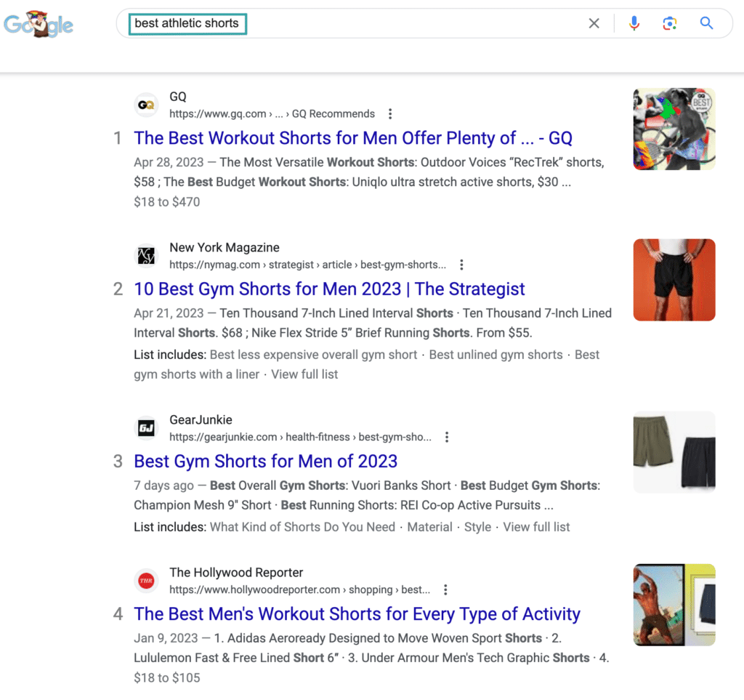Viewport: 744px width, 700px height.
Task: Click 'The Hollywood Reporter' site name
Action: pos(236,573)
